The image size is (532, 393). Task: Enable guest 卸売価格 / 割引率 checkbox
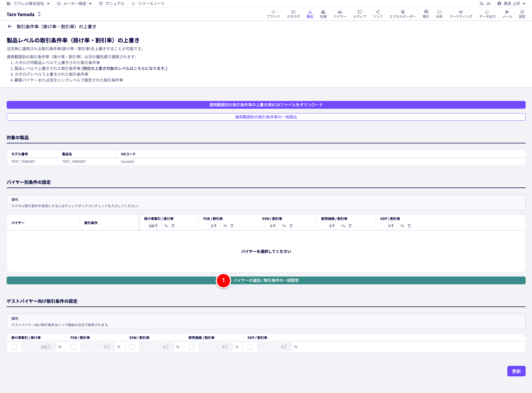point(191,347)
